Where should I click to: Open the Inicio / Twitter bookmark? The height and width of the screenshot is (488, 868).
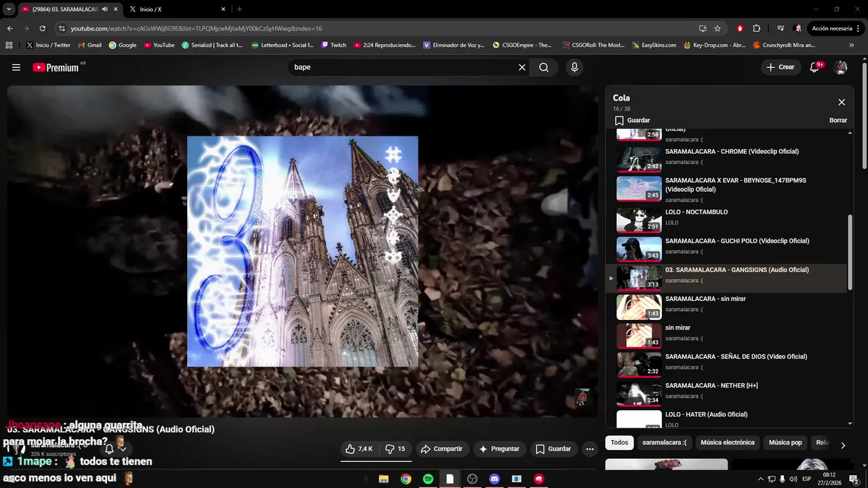(48, 45)
